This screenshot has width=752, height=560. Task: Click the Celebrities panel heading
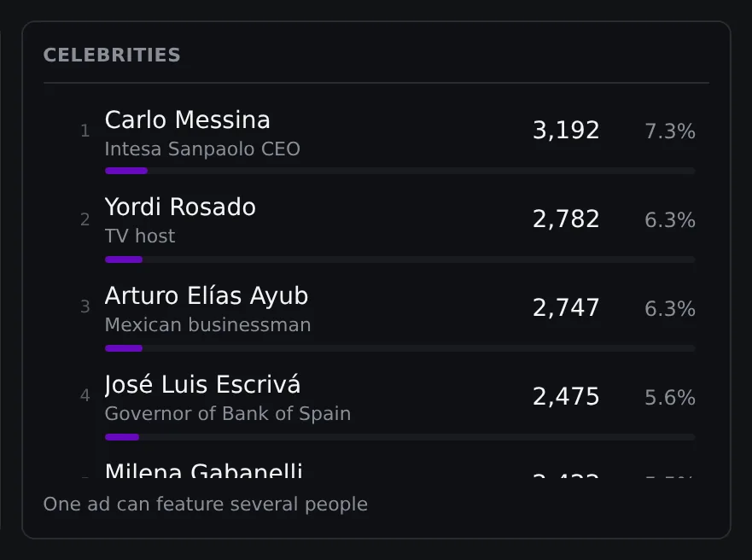(112, 55)
